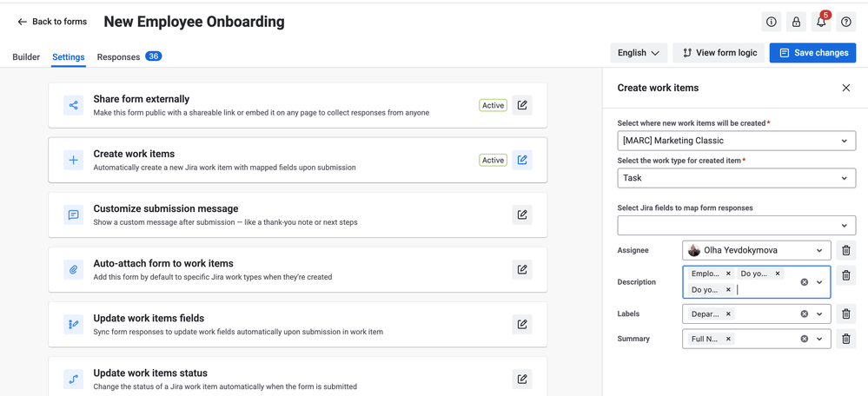Edit Update work items fields setting
Image resolution: width=868 pixels, height=396 pixels.
[x=522, y=324]
